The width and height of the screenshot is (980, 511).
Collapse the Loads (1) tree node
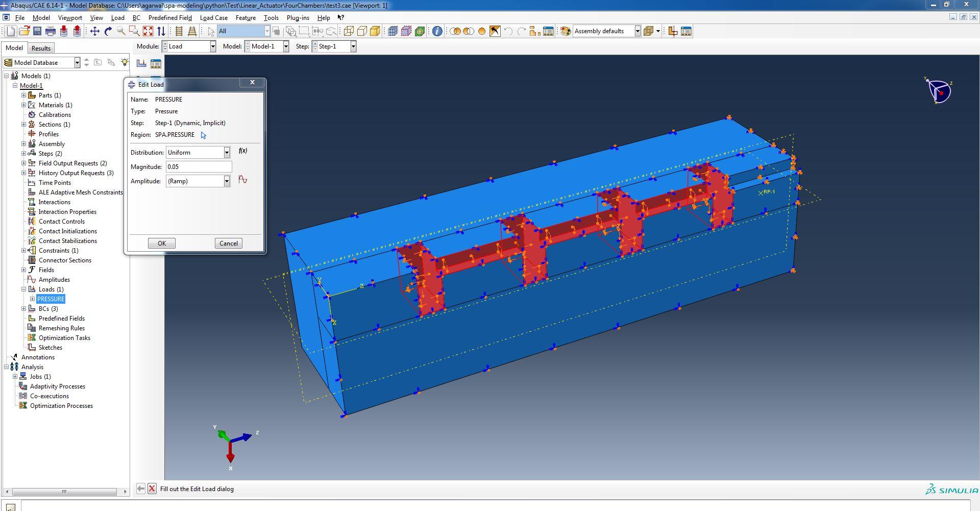23,289
